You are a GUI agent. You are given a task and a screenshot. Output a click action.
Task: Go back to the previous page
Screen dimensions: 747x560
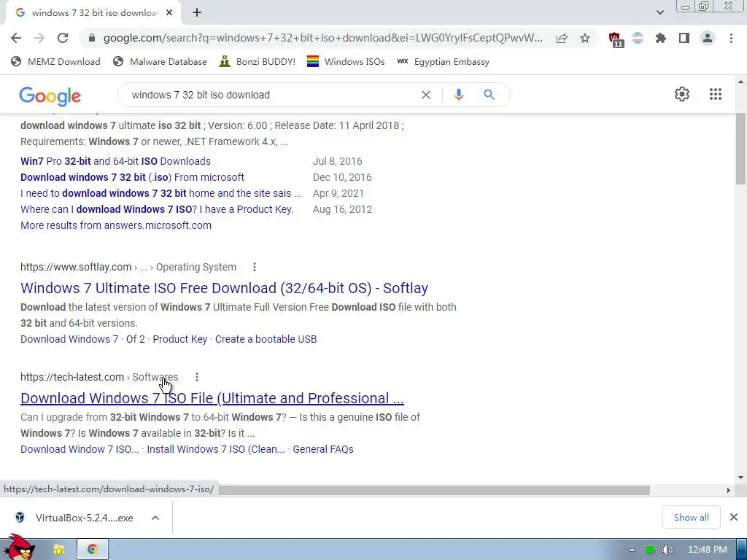tap(16, 38)
